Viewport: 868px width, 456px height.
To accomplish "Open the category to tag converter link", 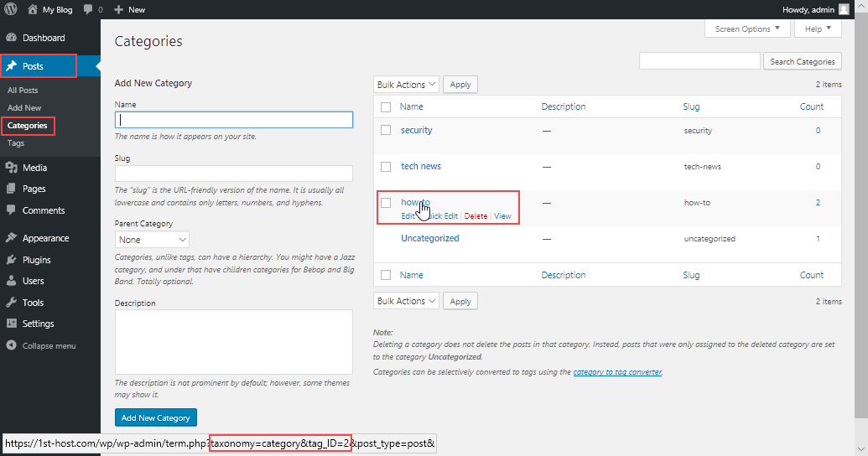I will click(x=617, y=372).
